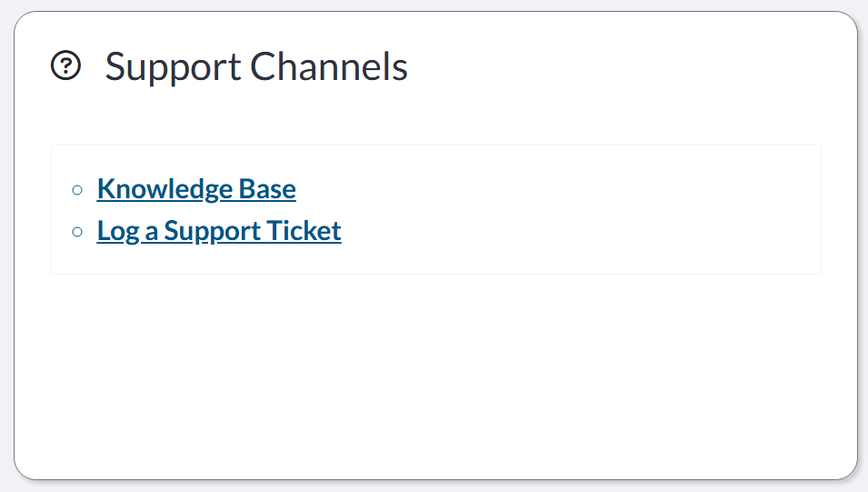This screenshot has height=492, width=868.
Task: Click the question mark help icon
Action: [65, 65]
